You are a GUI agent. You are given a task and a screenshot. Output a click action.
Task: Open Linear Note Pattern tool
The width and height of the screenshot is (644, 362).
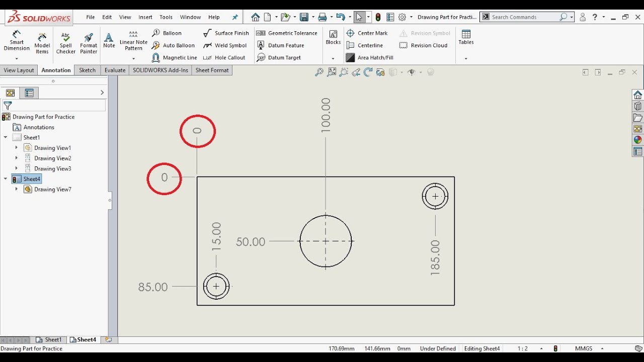133,40
